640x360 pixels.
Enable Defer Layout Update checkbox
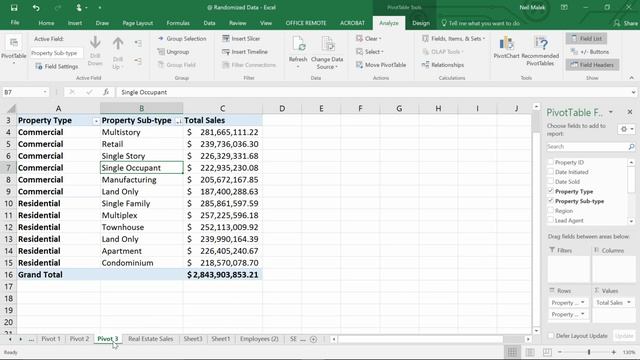[x=551, y=336]
